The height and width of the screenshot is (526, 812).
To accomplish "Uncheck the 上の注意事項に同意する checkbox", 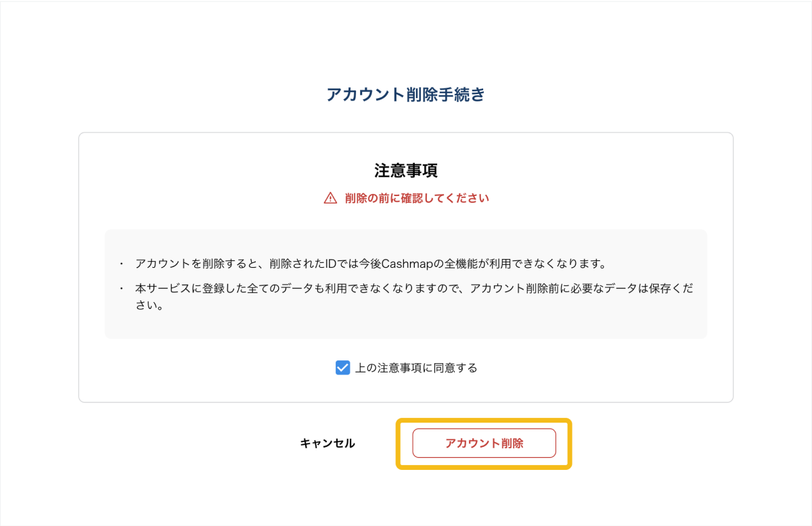I will (342, 368).
